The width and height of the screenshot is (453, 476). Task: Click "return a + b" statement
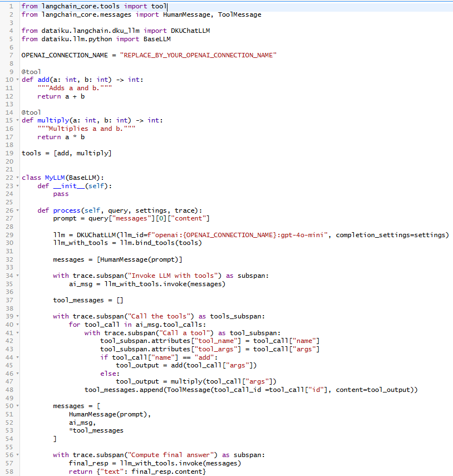[x=61, y=96]
